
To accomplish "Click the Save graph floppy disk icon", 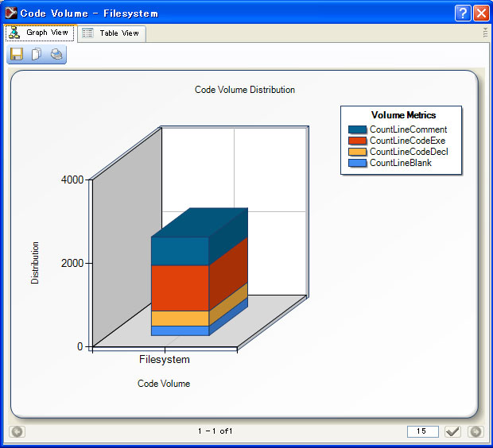I will [x=17, y=54].
